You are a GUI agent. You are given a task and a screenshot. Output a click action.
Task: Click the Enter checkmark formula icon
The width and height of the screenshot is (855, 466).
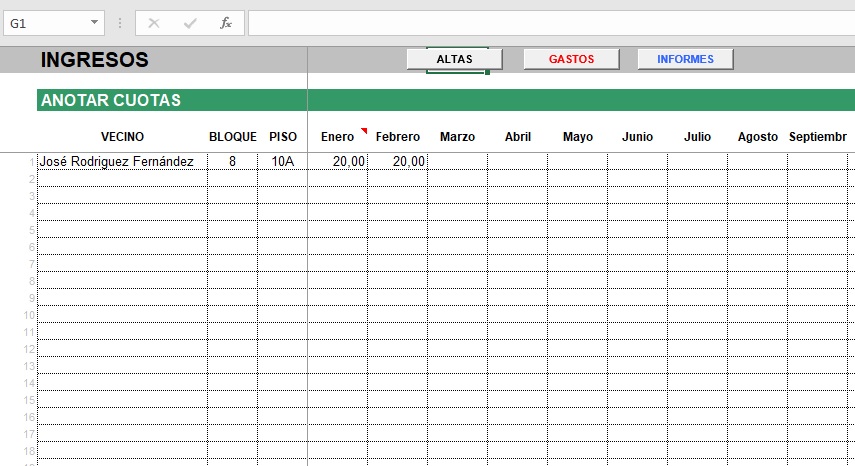[190, 23]
